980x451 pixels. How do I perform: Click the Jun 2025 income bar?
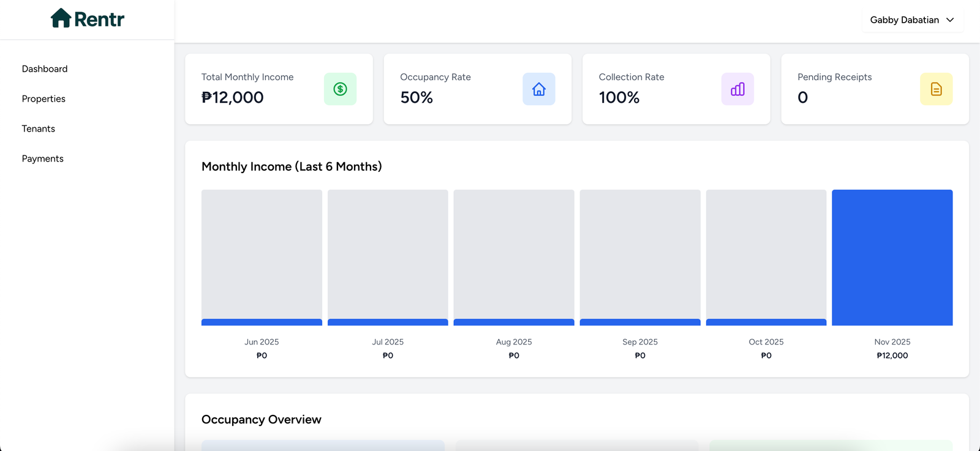click(262, 258)
